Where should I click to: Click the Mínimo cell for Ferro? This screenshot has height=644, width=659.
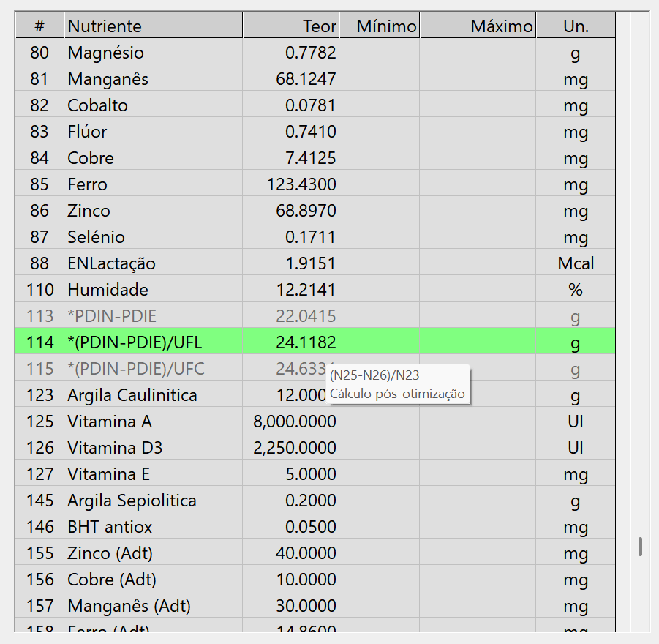[380, 184]
